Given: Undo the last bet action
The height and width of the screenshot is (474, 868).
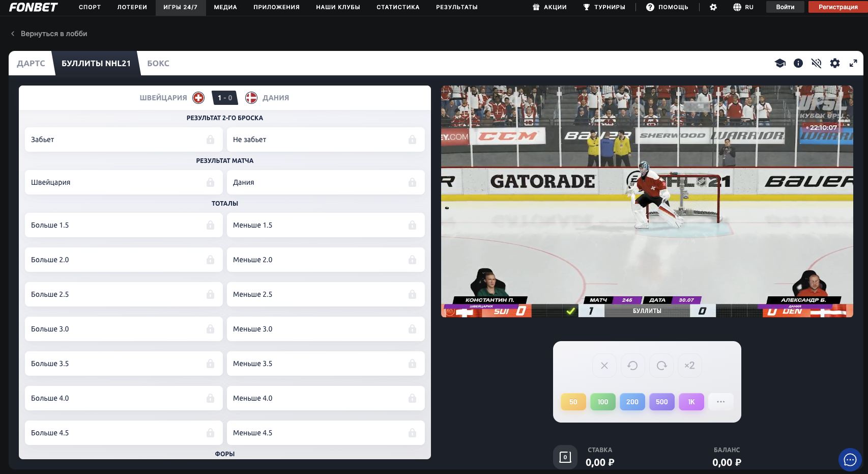Looking at the screenshot, I should pos(633,366).
